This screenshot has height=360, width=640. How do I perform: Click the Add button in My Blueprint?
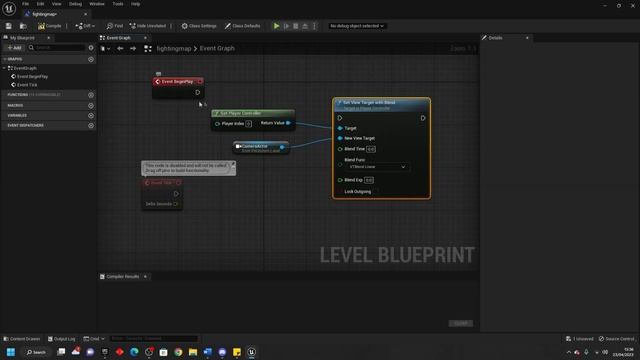pos(14,48)
